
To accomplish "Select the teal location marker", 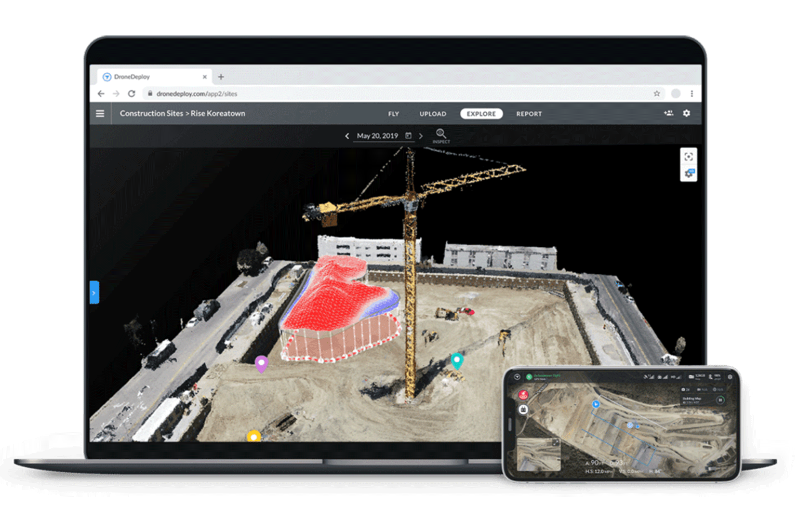I will coord(457,361).
